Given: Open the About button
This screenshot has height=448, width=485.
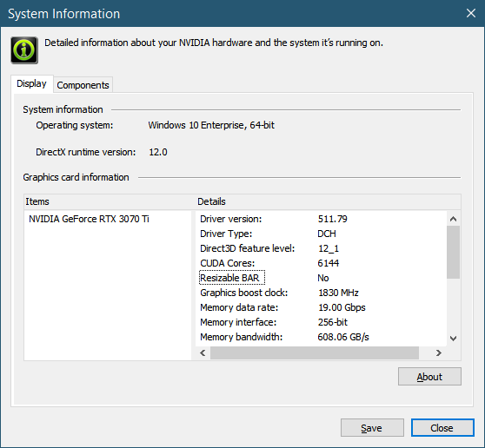Looking at the screenshot, I should [x=429, y=377].
